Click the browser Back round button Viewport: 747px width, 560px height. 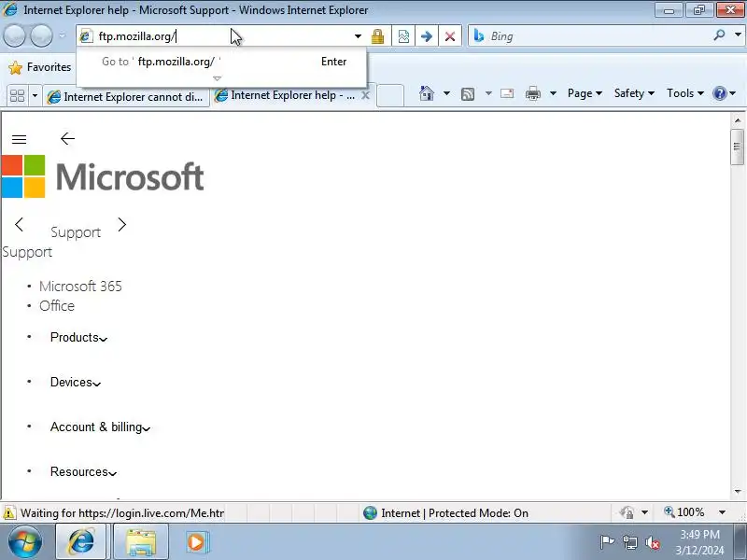point(14,36)
